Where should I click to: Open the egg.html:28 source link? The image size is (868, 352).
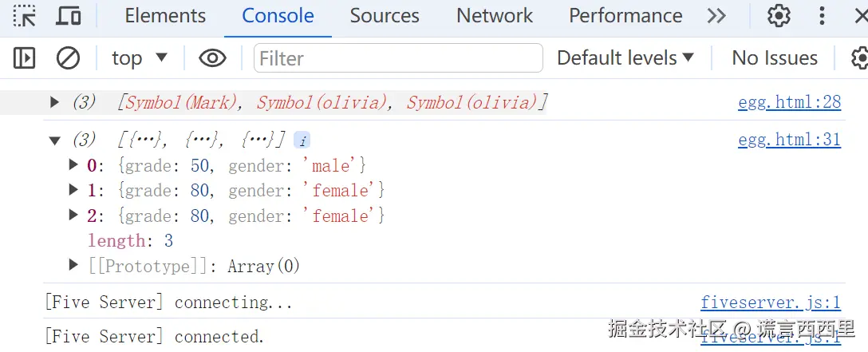tap(789, 102)
